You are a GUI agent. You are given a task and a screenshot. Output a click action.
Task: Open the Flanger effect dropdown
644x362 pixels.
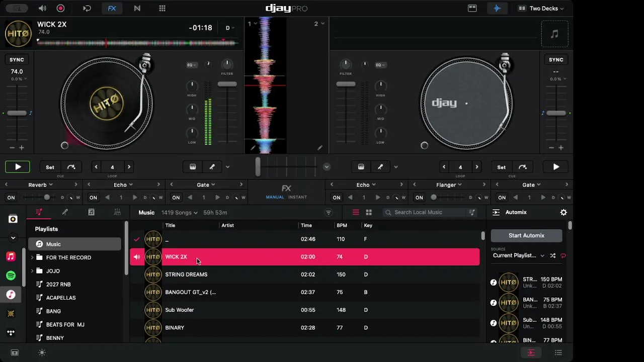[449, 185]
